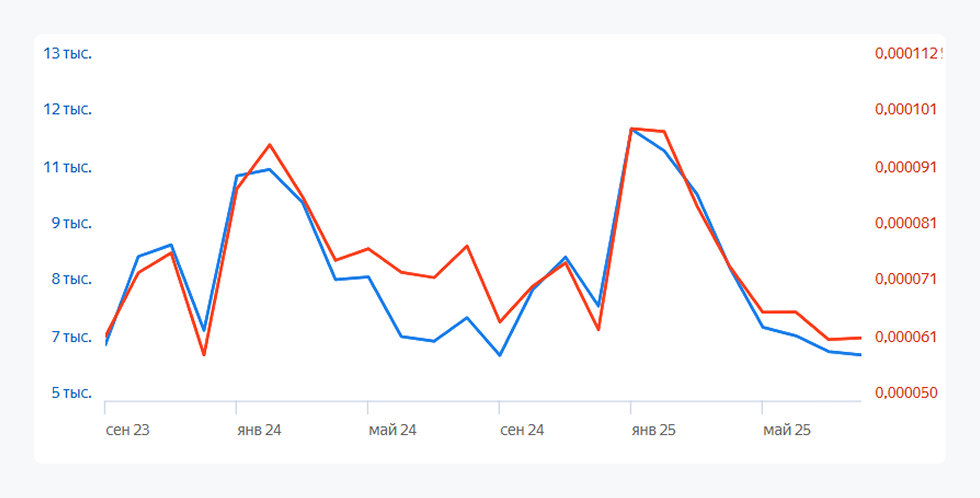The height and width of the screenshot is (498, 980).
Task: Click the shared line peak above янв 25
Action: [x=631, y=129]
